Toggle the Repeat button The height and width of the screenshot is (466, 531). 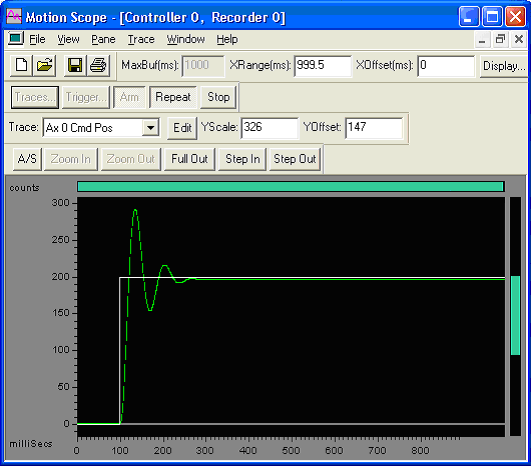point(173,97)
